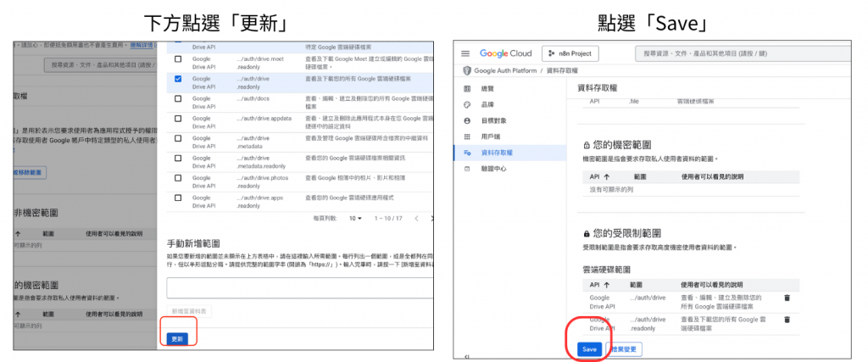Viewport: 868px width, 362px height.
Task: Click the "您的受限制範圍" heading
Action: pos(627,234)
